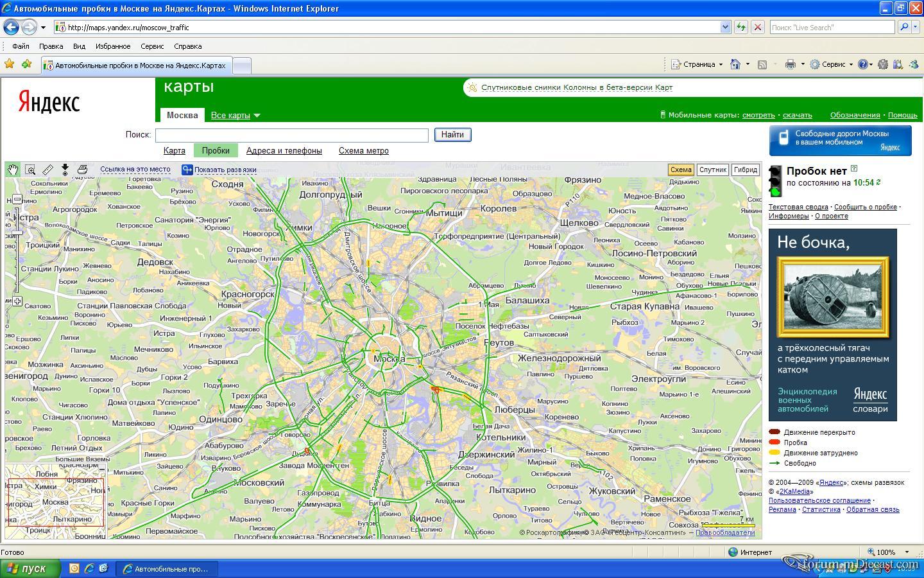
Task: Switch map view to Спутник
Action: [x=713, y=170]
